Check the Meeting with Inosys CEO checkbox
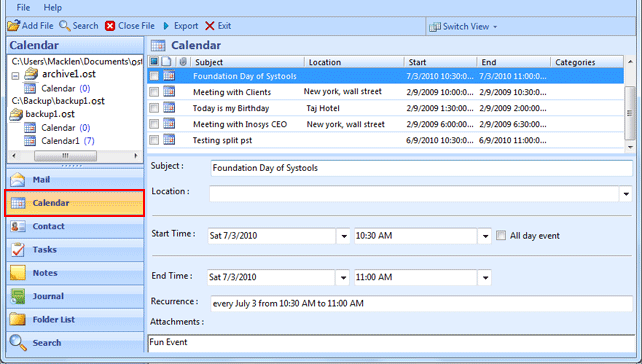The width and height of the screenshot is (642, 364). (154, 124)
